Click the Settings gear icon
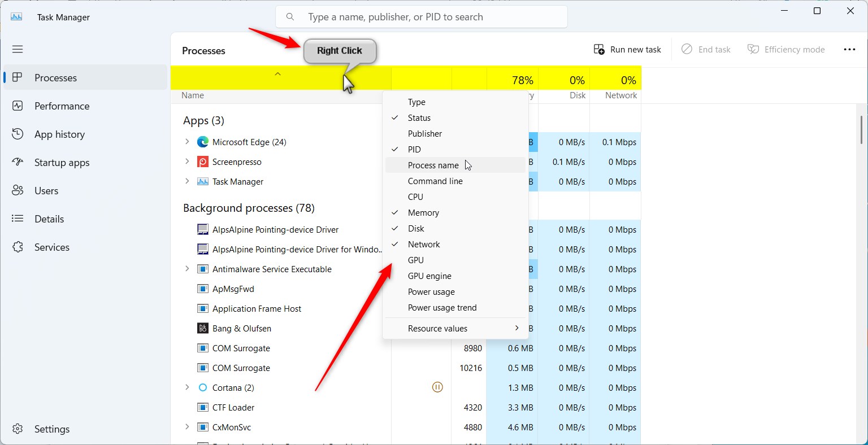Image resolution: width=868 pixels, height=445 pixels. 18,429
